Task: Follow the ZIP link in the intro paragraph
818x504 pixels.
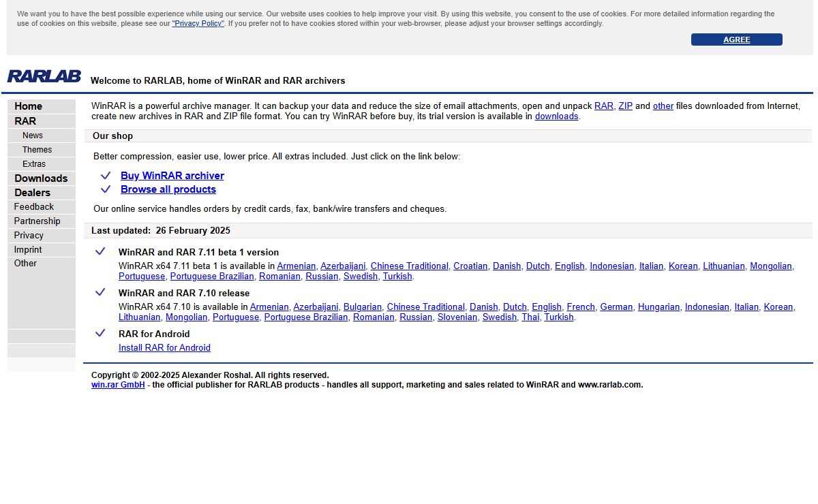Action: pyautogui.click(x=625, y=106)
